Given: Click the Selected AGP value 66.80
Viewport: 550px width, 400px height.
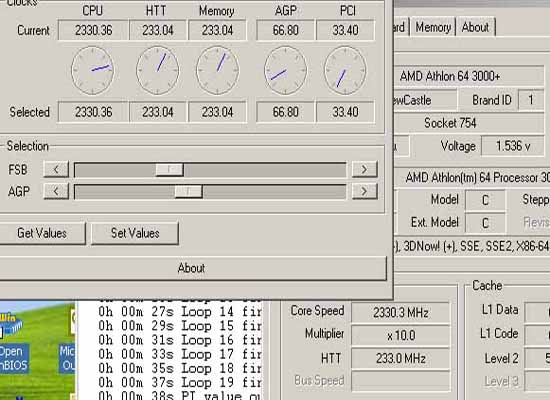Looking at the screenshot, I should click(286, 112).
